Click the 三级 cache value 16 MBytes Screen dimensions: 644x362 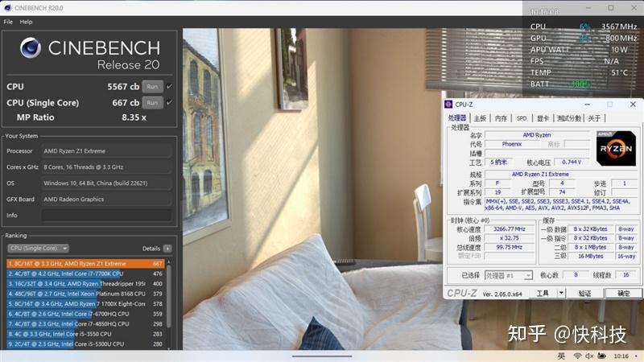[591, 256]
